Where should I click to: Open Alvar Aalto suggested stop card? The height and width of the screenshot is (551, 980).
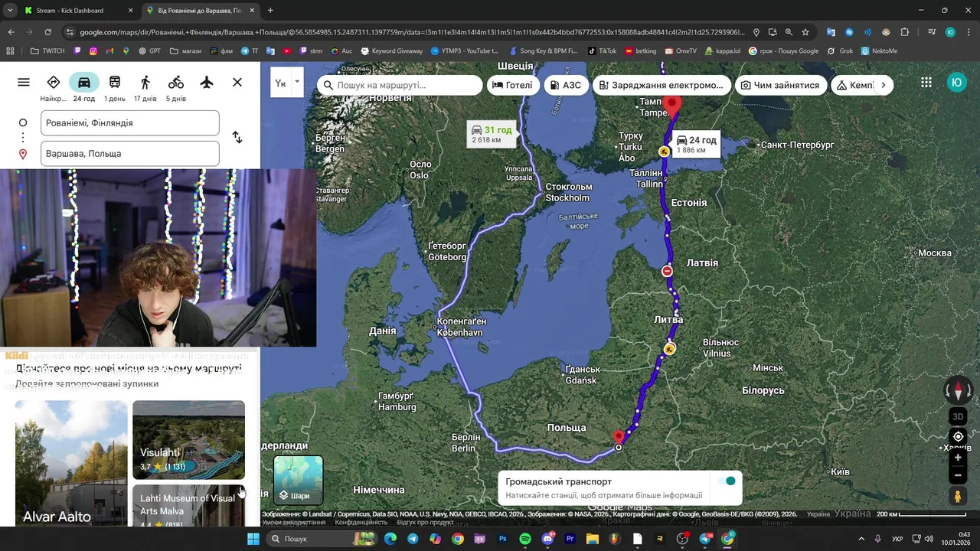click(71, 463)
